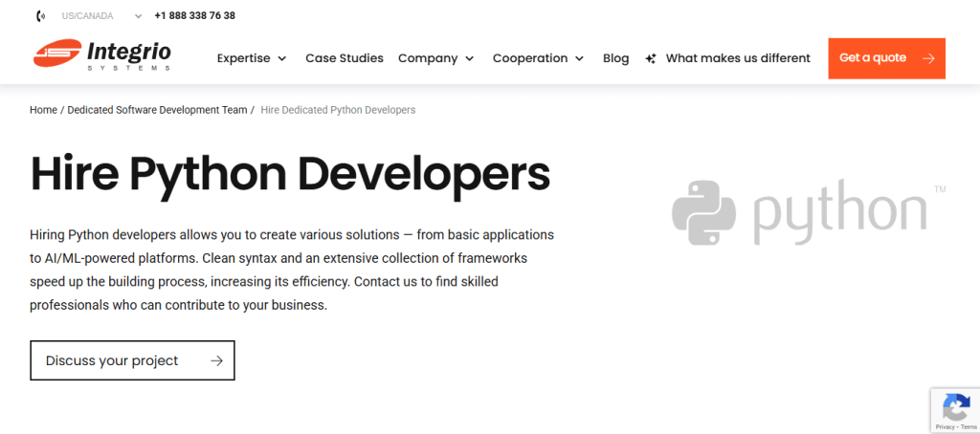The image size is (980, 434).
Task: Expand the chevron next to Company
Action: 469,59
